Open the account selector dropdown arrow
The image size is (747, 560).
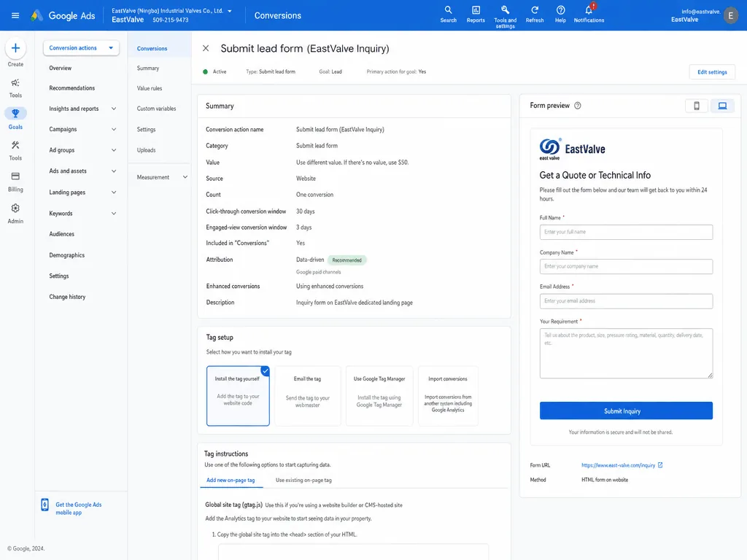click(230, 11)
